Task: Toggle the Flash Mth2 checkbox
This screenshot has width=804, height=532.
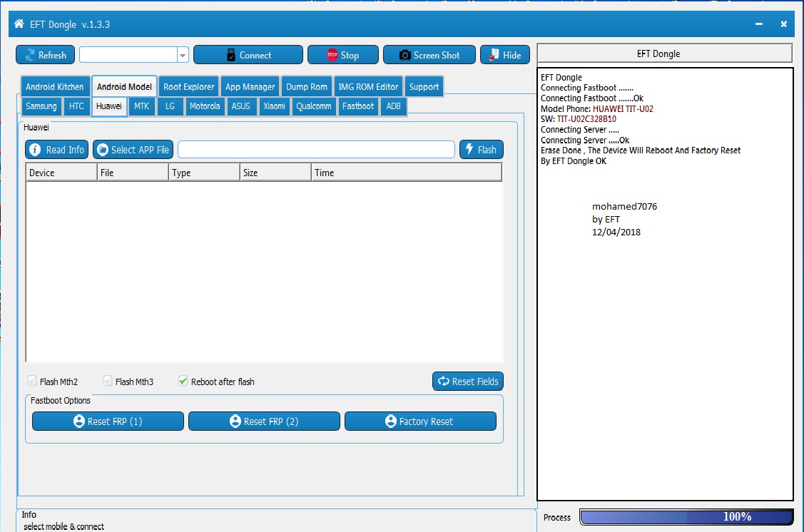Action: [x=32, y=381]
